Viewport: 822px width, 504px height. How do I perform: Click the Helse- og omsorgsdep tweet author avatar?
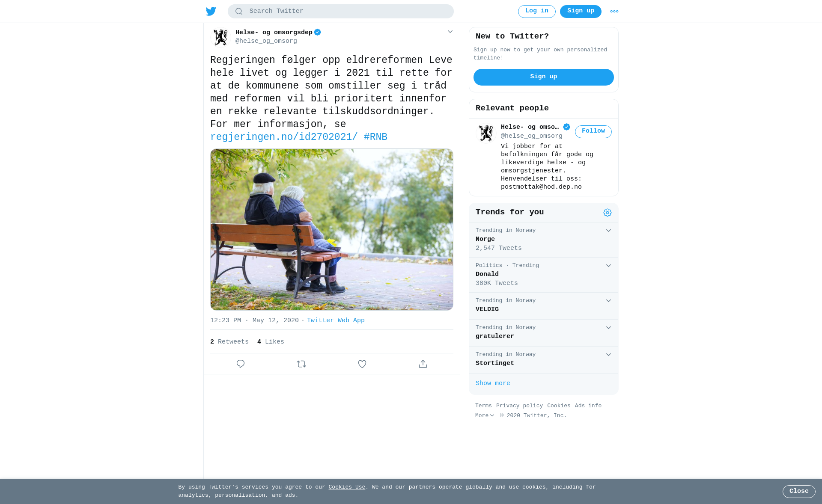click(220, 37)
